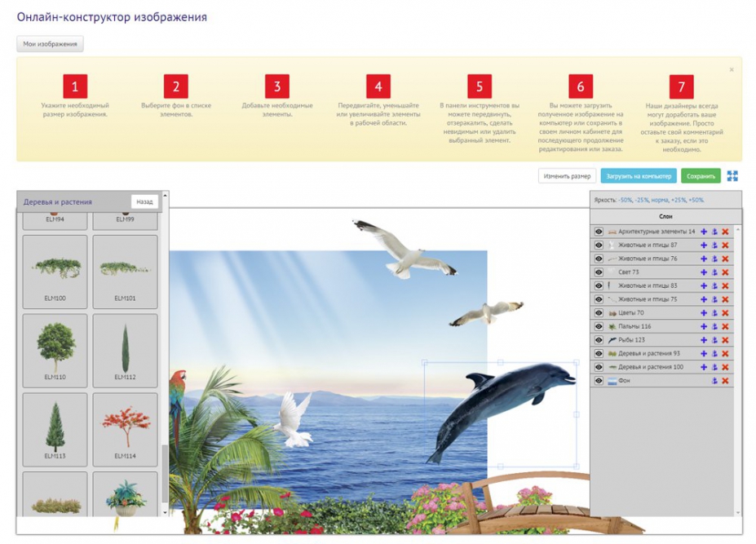The width and height of the screenshot is (756, 544).
Task: Mirror the Архитектурные элементы 14 layer
Action: pos(714,232)
